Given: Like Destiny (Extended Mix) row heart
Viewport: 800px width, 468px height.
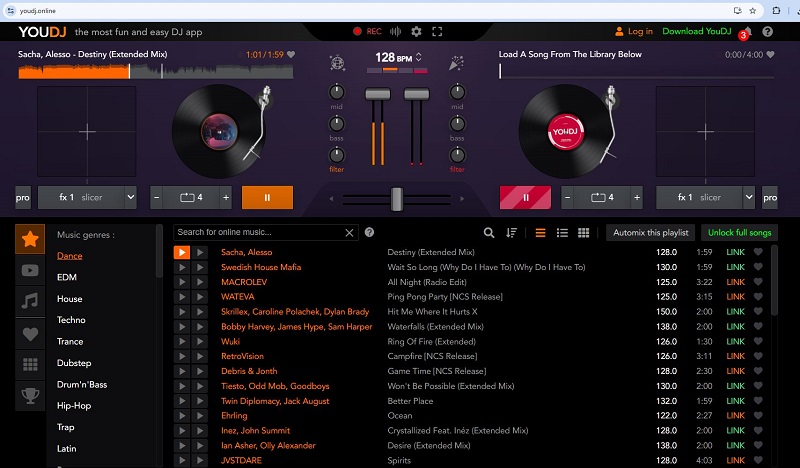Looking at the screenshot, I should (x=758, y=252).
